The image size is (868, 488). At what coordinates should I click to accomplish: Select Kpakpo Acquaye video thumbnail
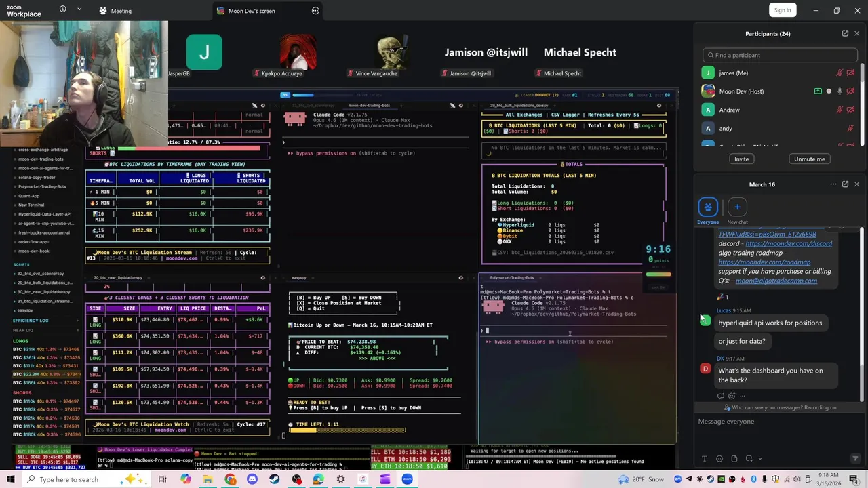click(x=298, y=52)
